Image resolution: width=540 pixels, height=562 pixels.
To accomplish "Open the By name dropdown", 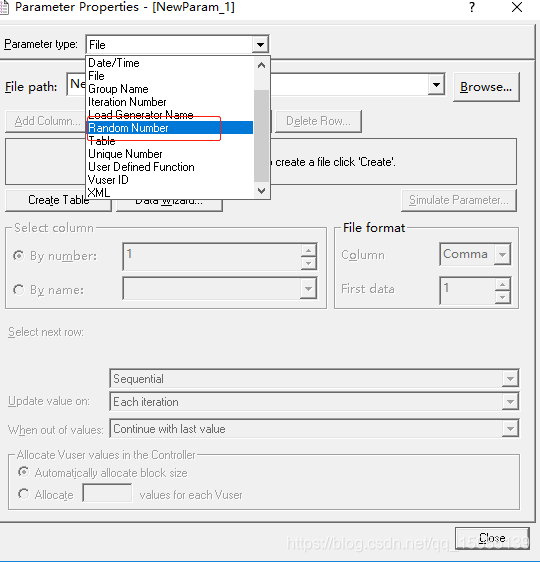I will (308, 289).
